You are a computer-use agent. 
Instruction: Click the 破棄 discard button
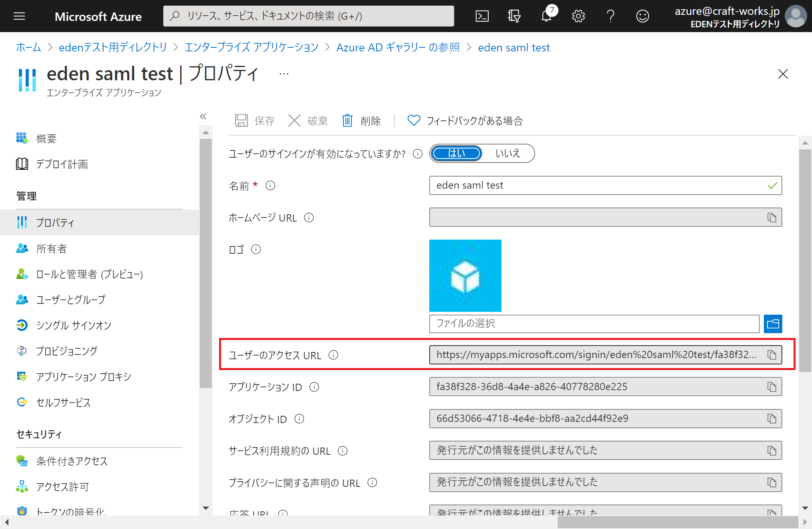click(308, 120)
